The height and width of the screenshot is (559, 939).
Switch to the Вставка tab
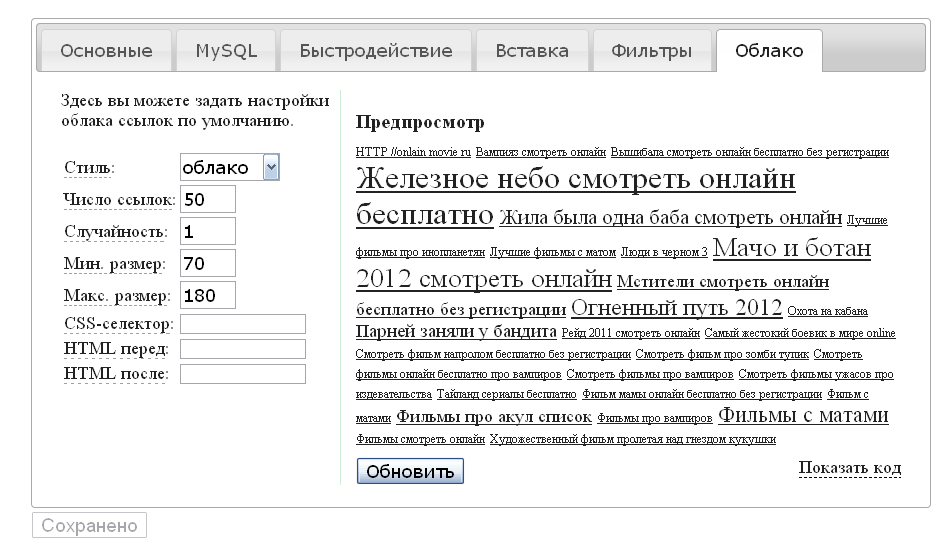531,51
